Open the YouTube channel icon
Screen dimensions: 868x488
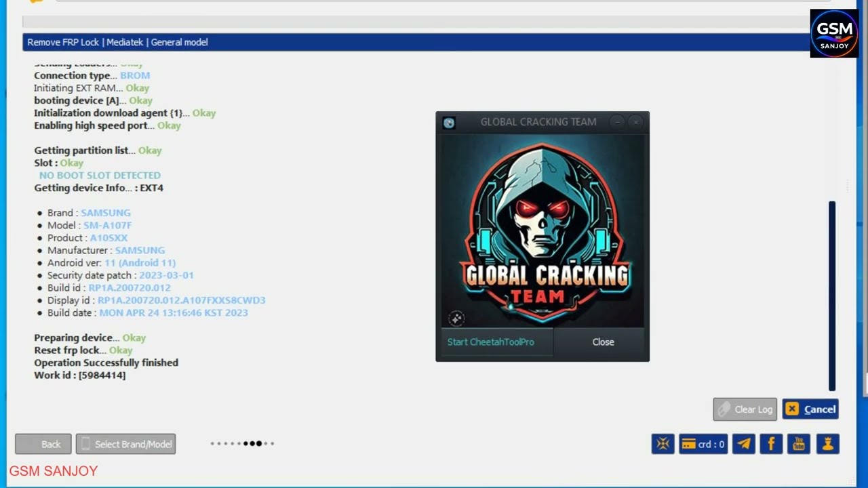(798, 444)
